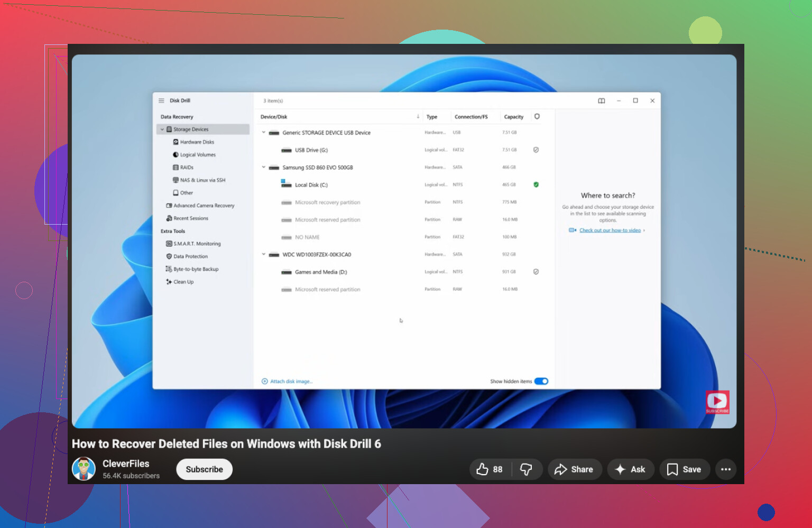Open the Clean Up tool
This screenshot has width=812, height=528.
pyautogui.click(x=180, y=282)
